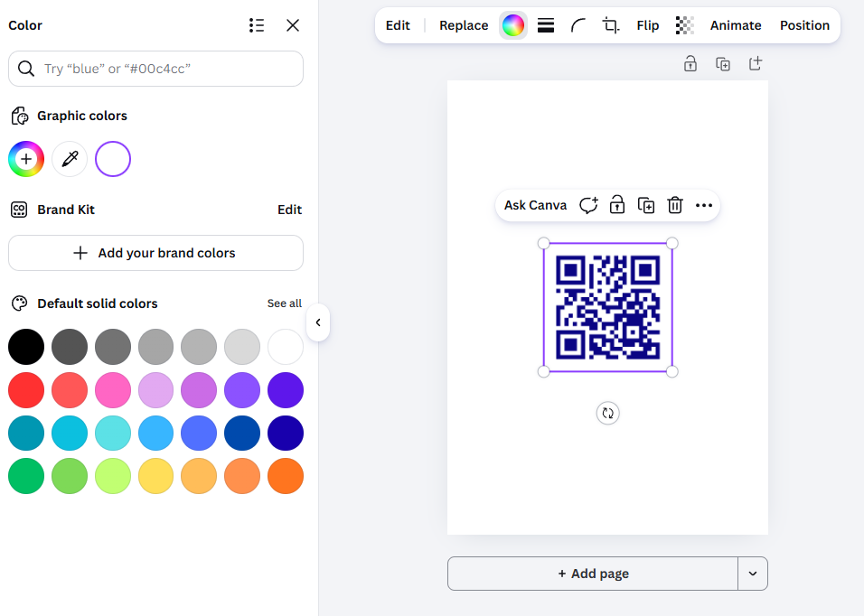This screenshot has width=864, height=616.
Task: Select the lime yellow-green swatch
Action: (113, 476)
